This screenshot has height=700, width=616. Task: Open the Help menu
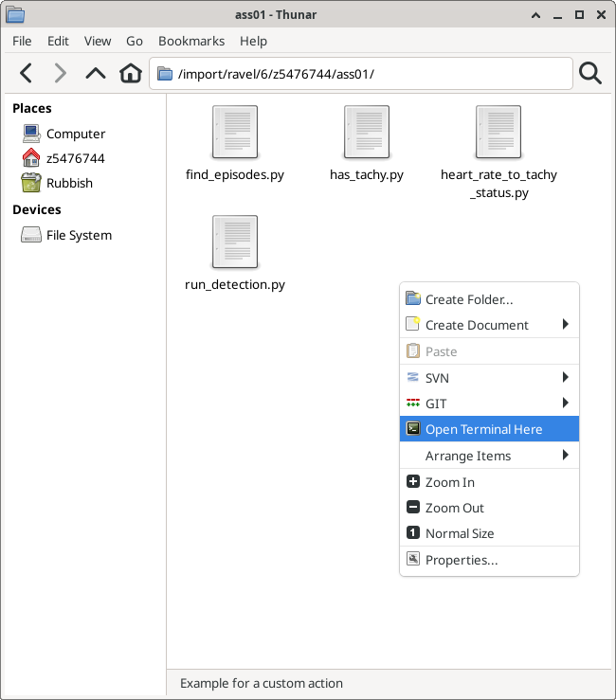click(x=253, y=41)
